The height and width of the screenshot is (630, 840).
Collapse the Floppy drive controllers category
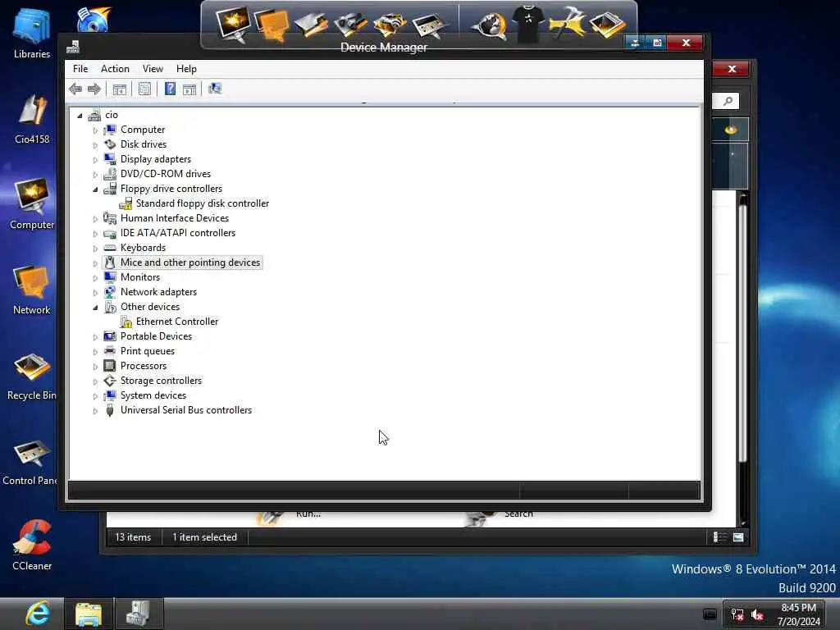(95, 189)
